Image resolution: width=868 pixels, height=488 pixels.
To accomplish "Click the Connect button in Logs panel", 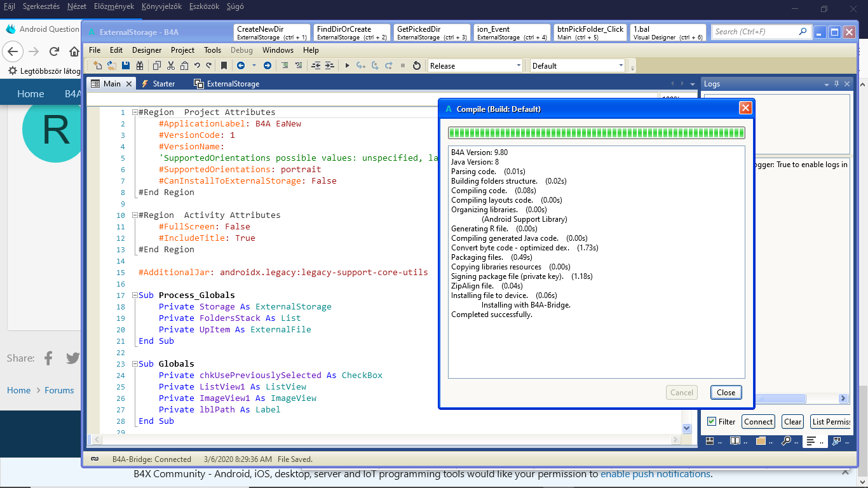I will click(758, 421).
